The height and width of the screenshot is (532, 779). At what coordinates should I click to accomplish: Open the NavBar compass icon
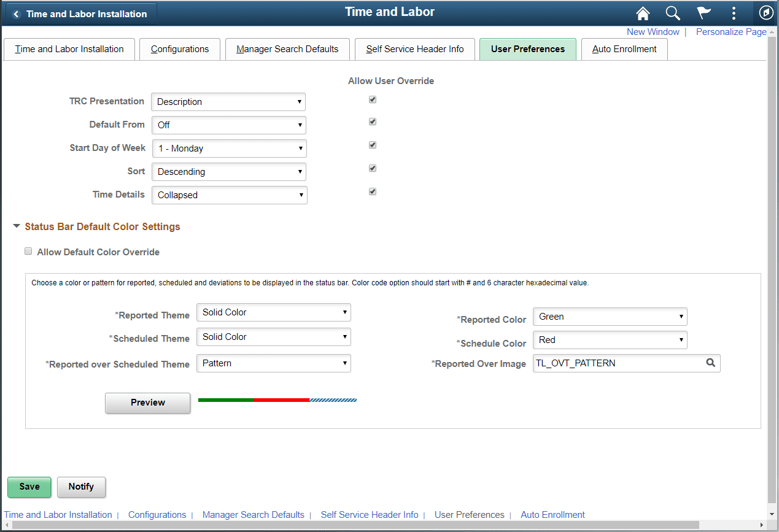pos(765,13)
